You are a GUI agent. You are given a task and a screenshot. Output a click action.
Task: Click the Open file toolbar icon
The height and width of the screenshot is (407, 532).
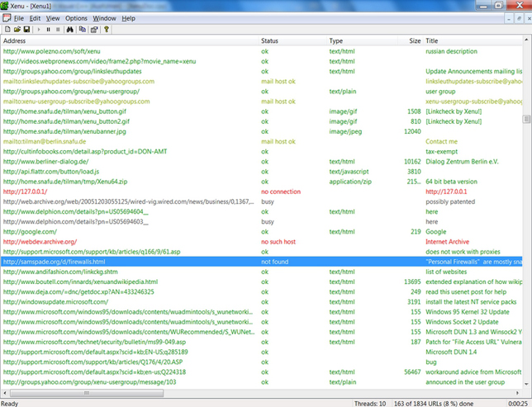[17, 30]
